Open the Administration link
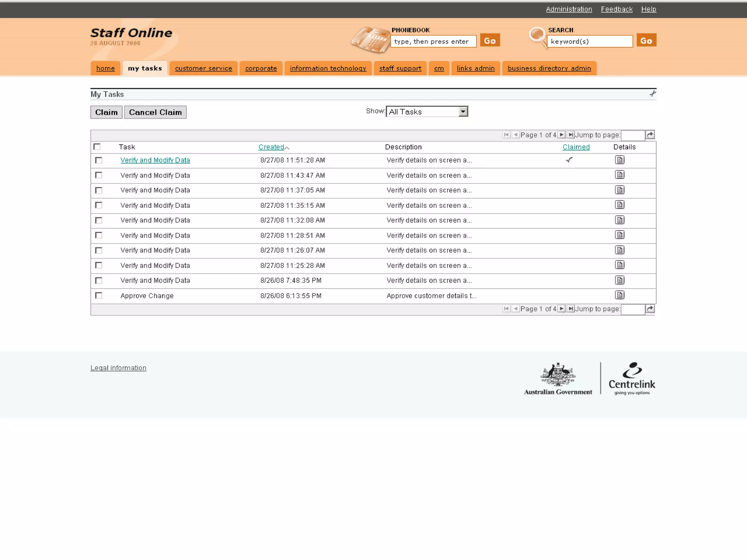The width and height of the screenshot is (747, 560). click(569, 9)
